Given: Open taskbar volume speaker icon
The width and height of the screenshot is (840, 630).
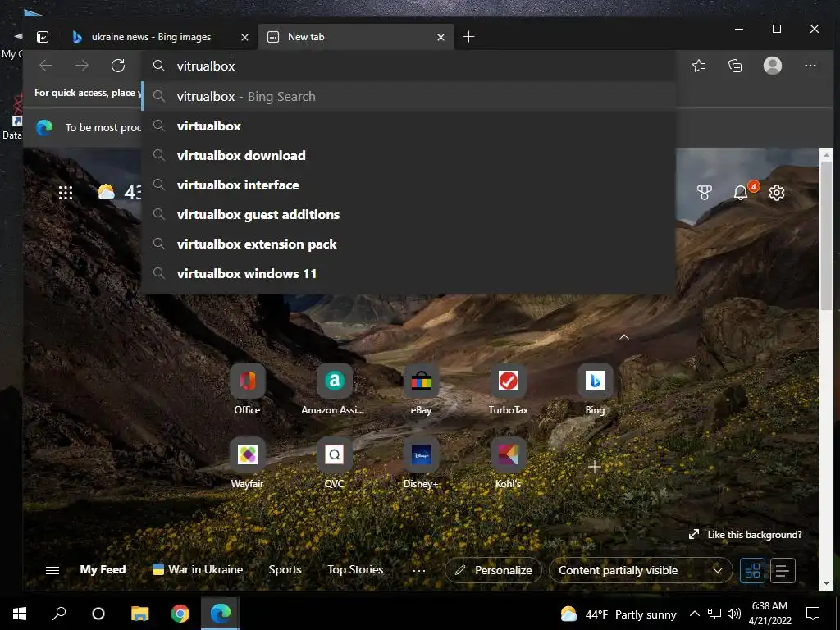Looking at the screenshot, I should [x=734, y=614].
